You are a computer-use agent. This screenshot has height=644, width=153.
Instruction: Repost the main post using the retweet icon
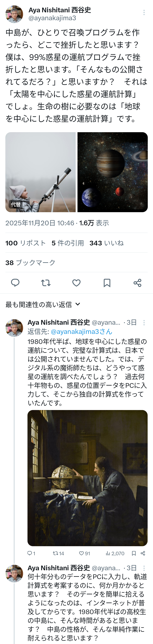tap(46, 283)
